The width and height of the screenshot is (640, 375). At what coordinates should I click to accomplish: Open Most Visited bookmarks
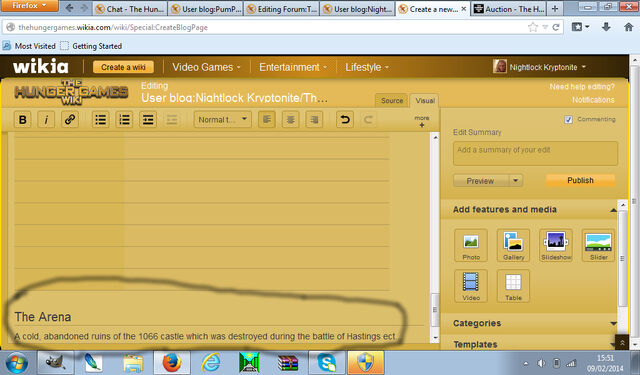click(29, 46)
